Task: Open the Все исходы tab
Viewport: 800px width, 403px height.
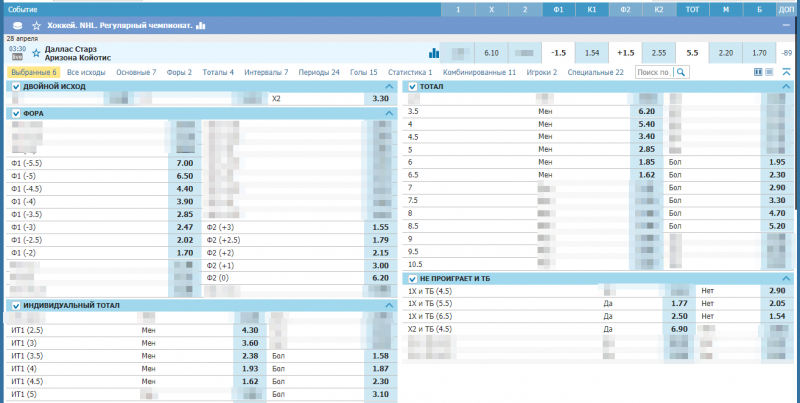Action: (x=87, y=73)
